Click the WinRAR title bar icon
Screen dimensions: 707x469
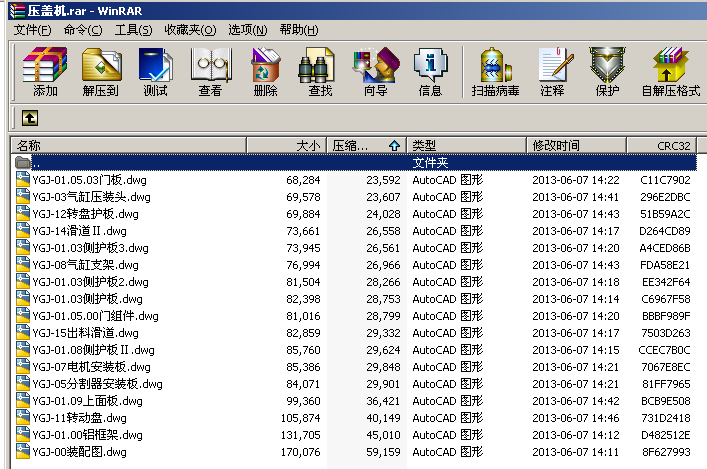point(17,10)
